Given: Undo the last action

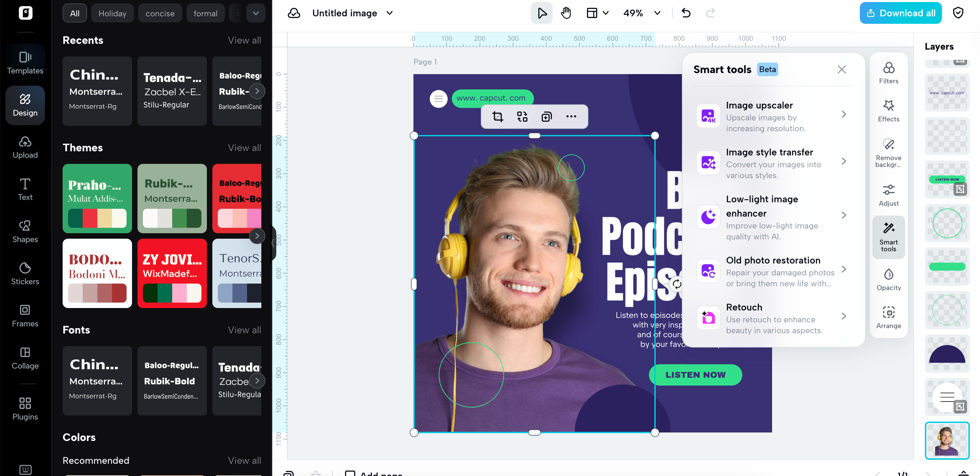Looking at the screenshot, I should tap(686, 13).
